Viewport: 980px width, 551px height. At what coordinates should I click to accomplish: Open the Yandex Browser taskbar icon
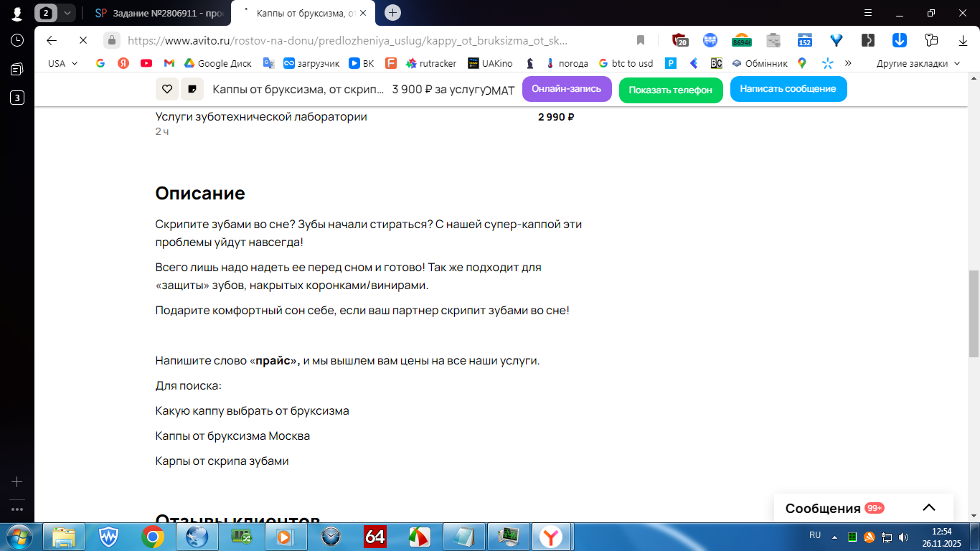550,537
